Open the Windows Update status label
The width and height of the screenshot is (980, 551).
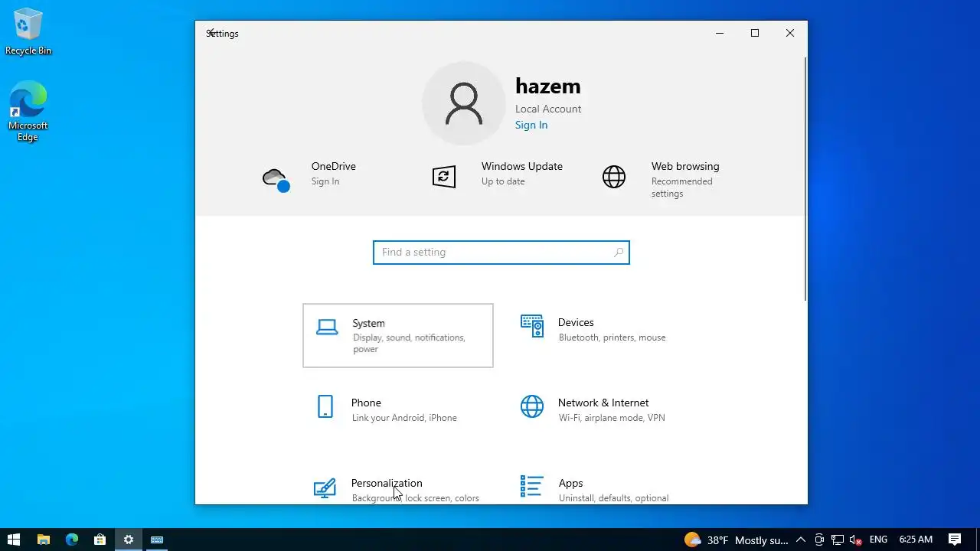(x=503, y=181)
